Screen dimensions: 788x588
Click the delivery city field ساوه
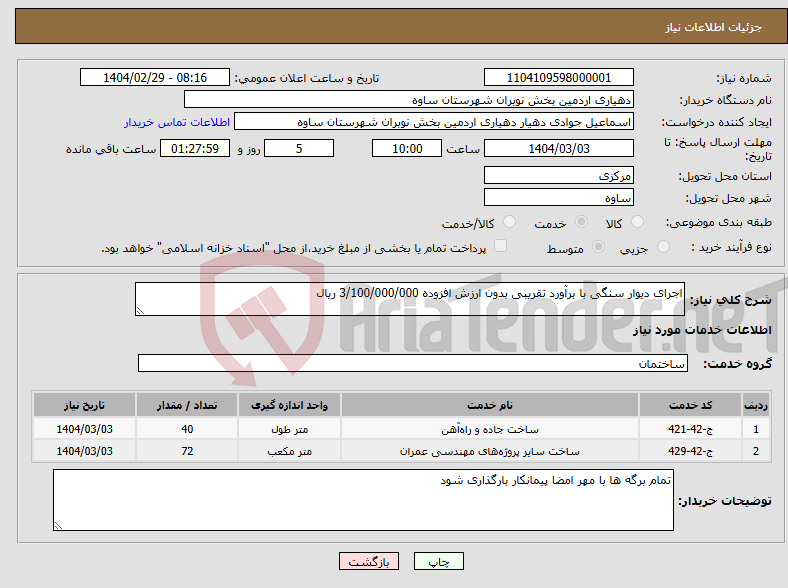pos(558,198)
